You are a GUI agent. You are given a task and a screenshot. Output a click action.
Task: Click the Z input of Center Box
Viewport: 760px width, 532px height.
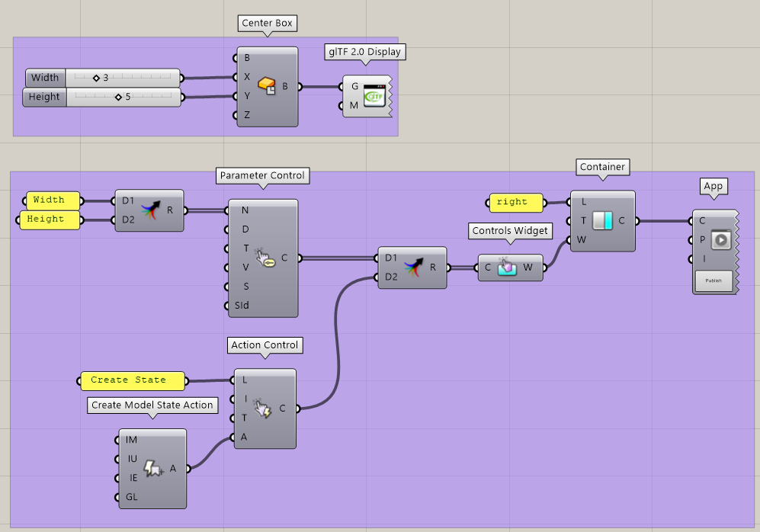coord(246,115)
